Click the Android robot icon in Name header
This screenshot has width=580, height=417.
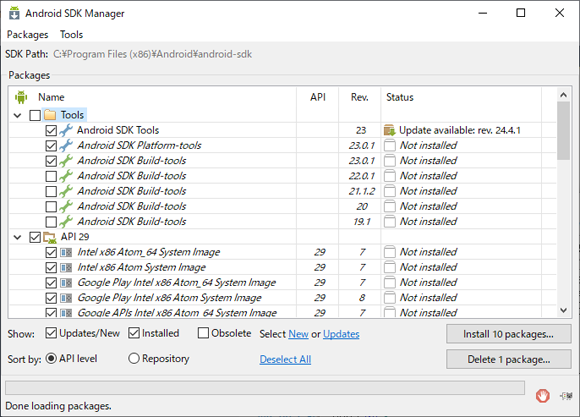pyautogui.click(x=21, y=97)
